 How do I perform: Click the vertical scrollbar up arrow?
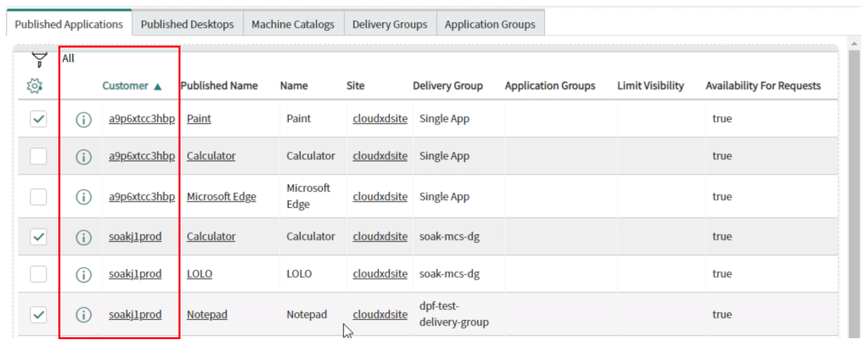click(854, 44)
